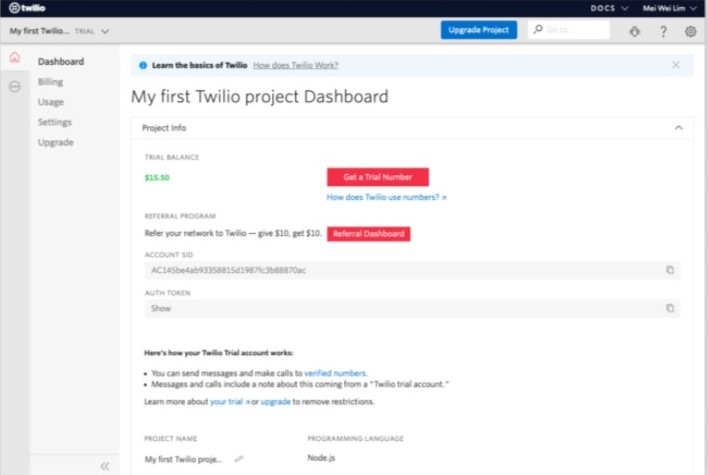Edit the project name pencil icon

pos(239,459)
